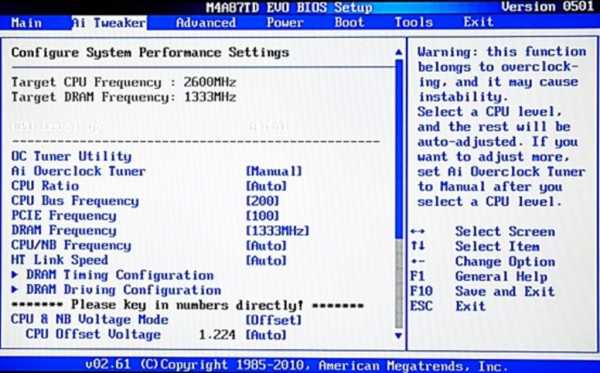Screen dimensions: 600x373
Task: Change HT Link Speed Auto setting
Action: coord(266,261)
